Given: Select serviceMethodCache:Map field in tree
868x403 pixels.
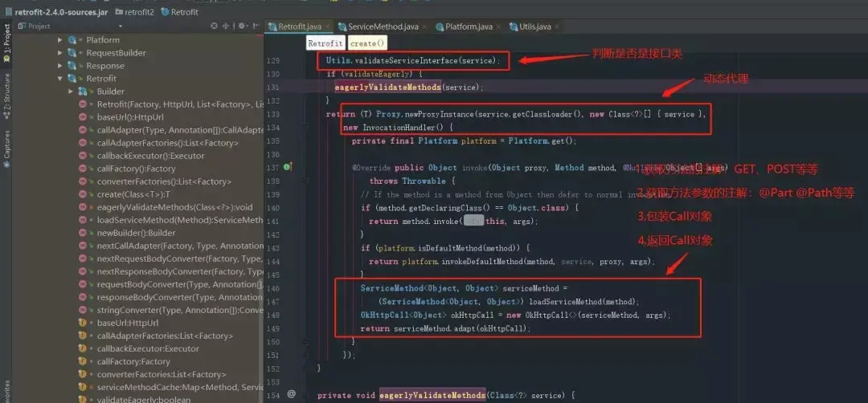Looking at the screenshot, I should click(x=180, y=387).
